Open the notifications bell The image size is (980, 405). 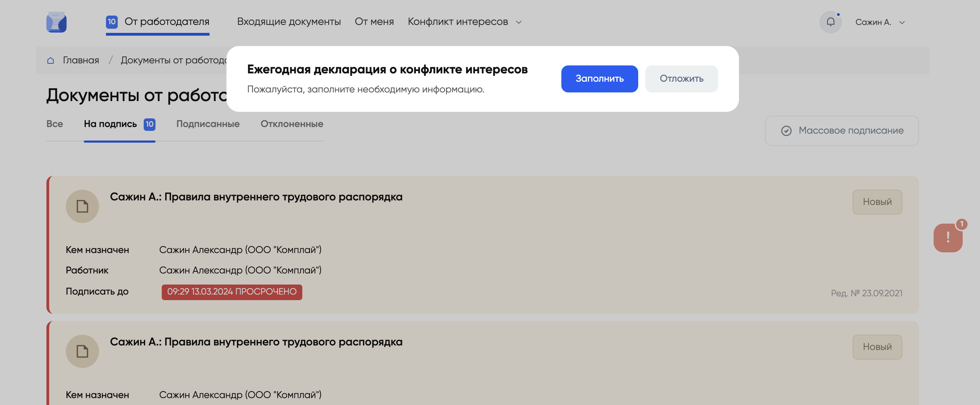(x=830, y=22)
